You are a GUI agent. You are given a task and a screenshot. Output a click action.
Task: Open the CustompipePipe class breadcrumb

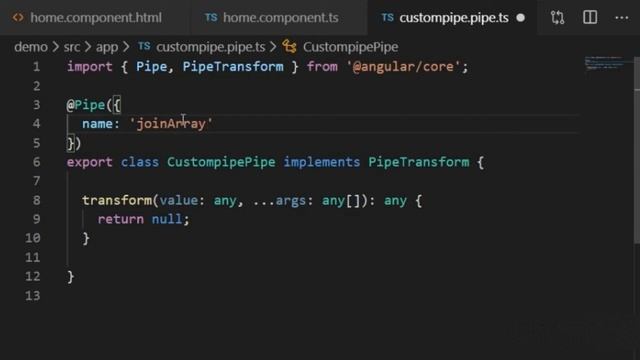coord(351,47)
